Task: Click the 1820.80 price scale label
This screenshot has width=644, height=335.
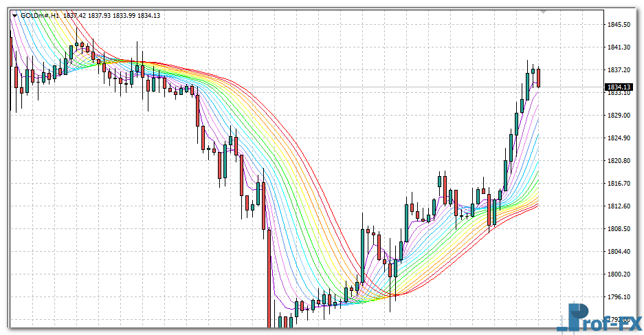Action: [619, 161]
